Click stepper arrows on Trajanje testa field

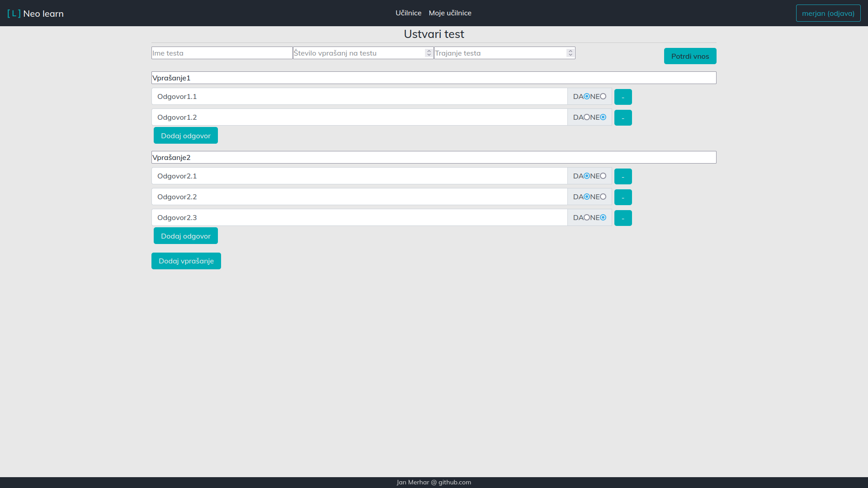click(x=570, y=53)
